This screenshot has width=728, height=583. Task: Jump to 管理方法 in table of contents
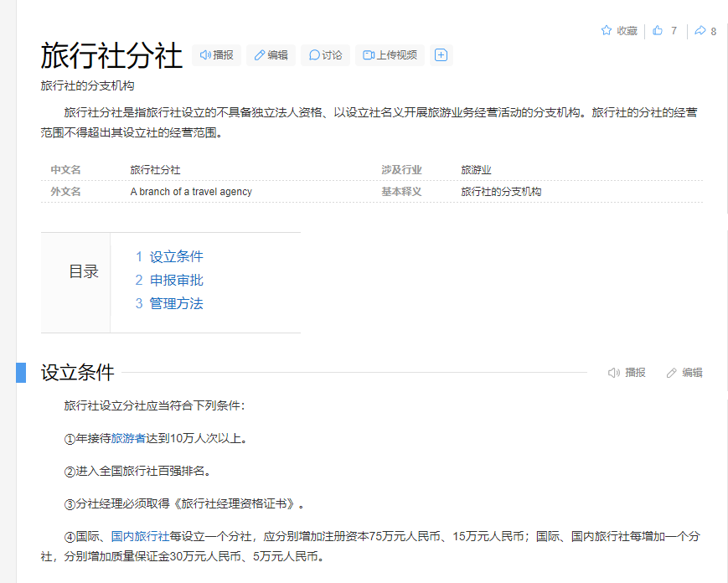176,304
